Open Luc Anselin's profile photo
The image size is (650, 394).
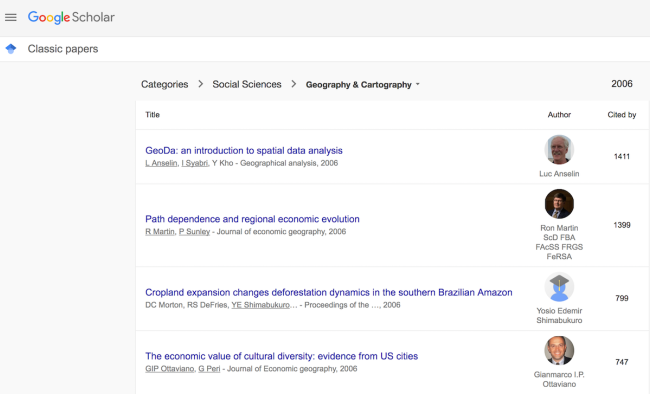tap(559, 150)
